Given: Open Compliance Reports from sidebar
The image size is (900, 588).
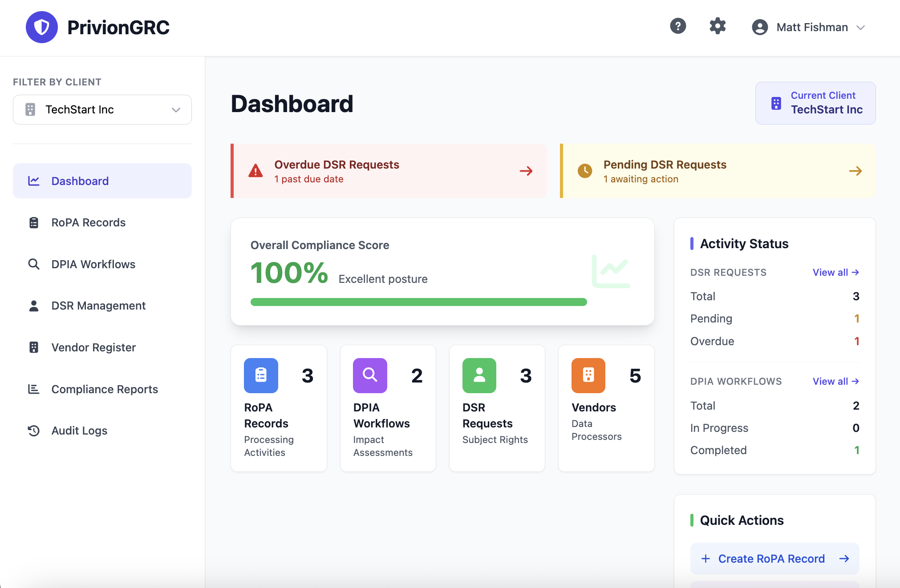Looking at the screenshot, I should (x=105, y=389).
